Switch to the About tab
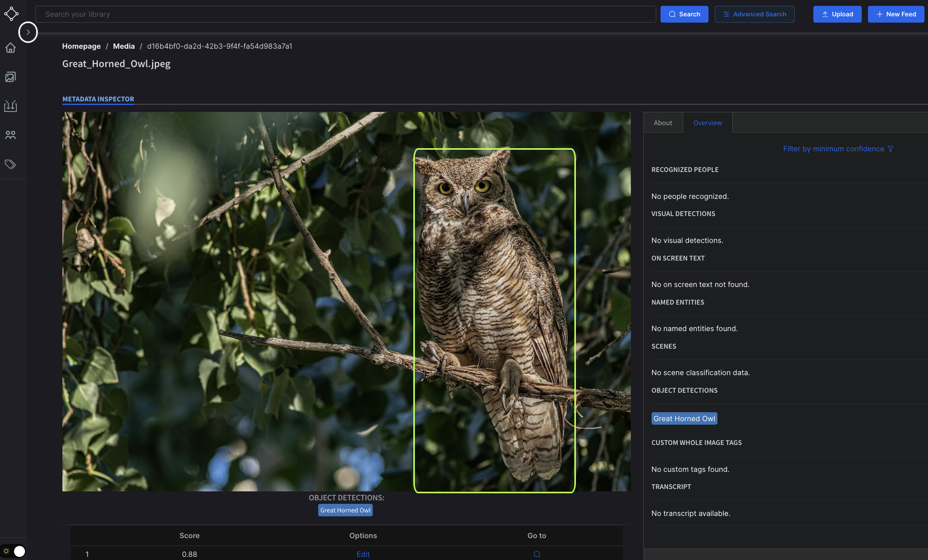The height and width of the screenshot is (560, 928). click(x=663, y=123)
